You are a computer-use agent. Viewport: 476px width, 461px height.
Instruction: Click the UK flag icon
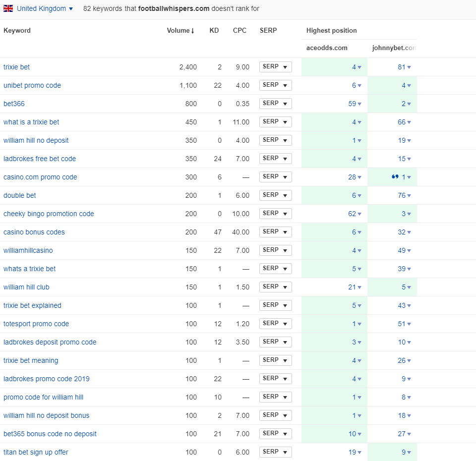(8, 8)
